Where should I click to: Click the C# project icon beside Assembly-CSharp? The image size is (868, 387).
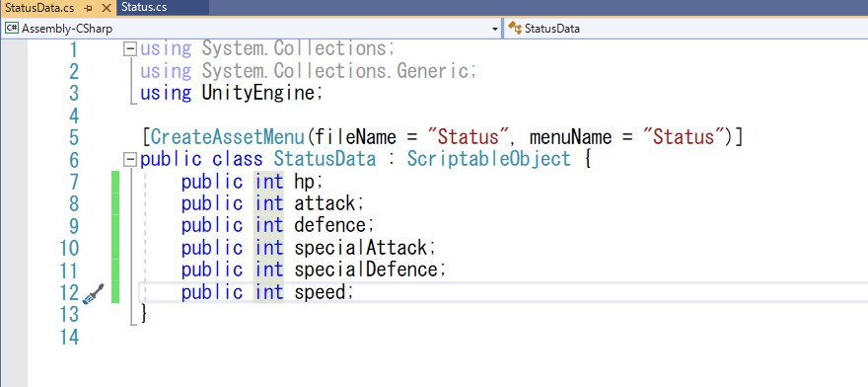(x=11, y=29)
